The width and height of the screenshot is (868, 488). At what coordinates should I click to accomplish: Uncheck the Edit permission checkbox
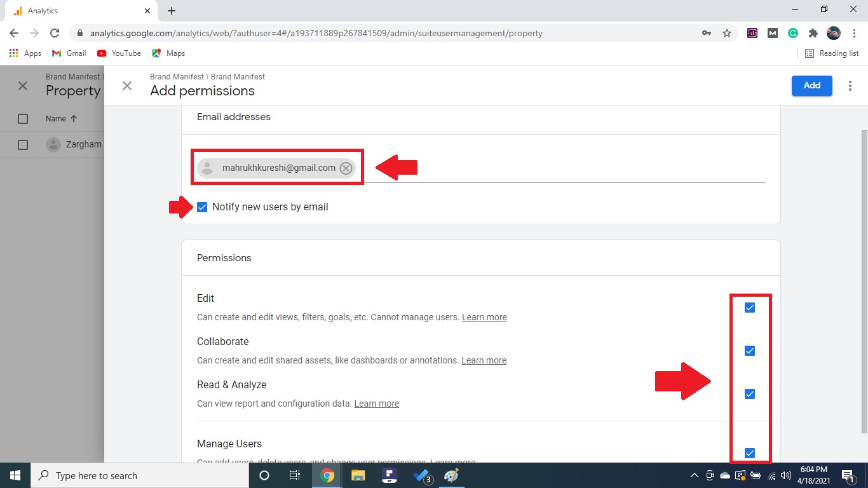tap(750, 308)
